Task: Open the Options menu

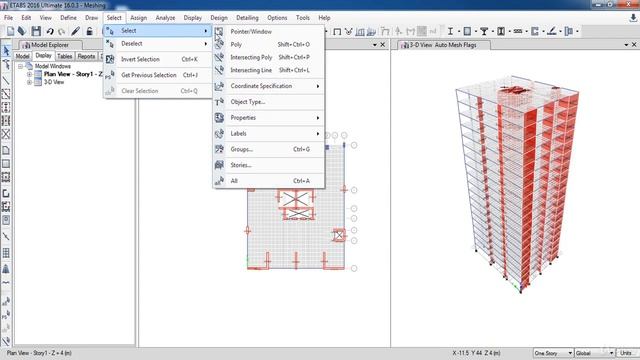Action: (277, 18)
